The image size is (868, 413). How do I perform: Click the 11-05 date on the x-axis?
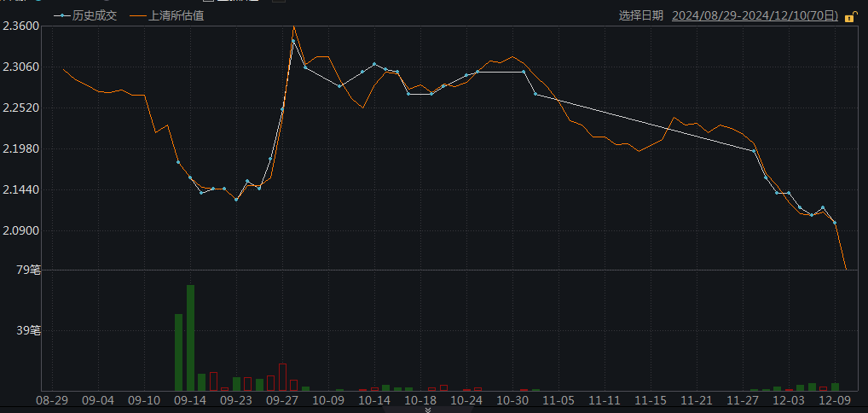(x=559, y=399)
